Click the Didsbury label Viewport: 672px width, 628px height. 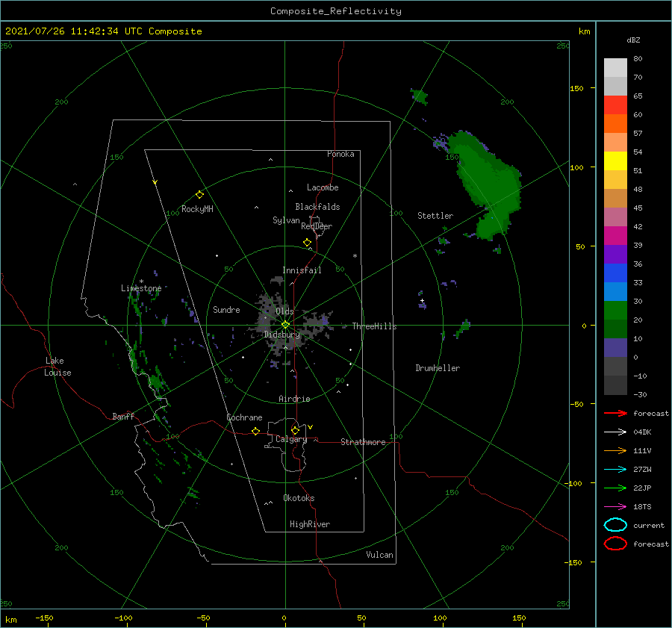tap(281, 335)
